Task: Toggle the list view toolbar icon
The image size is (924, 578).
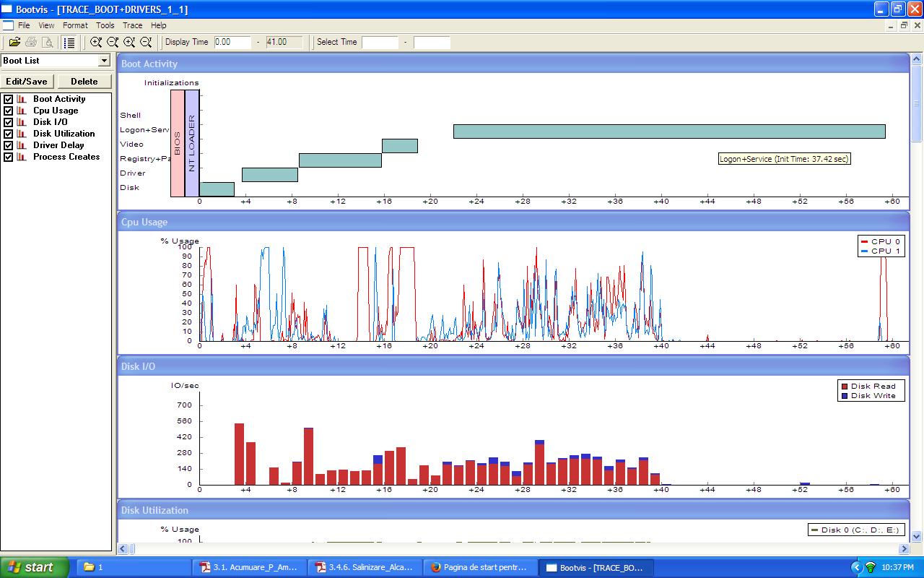Action: [69, 43]
